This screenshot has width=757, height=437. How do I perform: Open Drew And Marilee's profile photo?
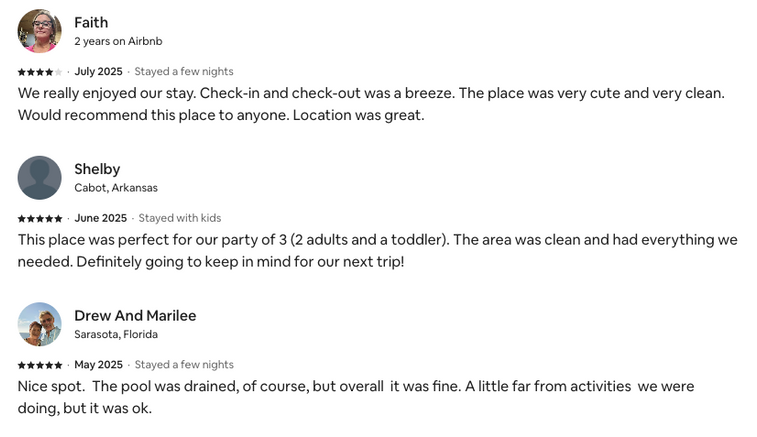pyautogui.click(x=40, y=324)
